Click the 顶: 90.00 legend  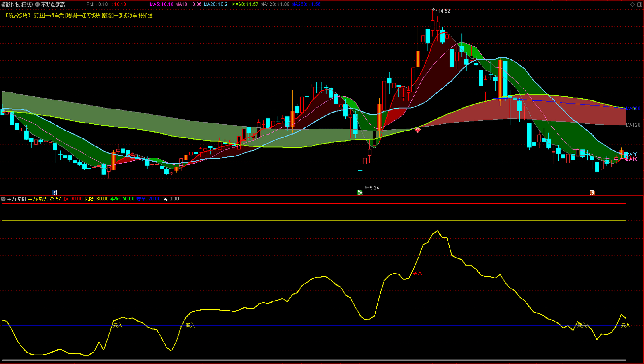coord(73,199)
